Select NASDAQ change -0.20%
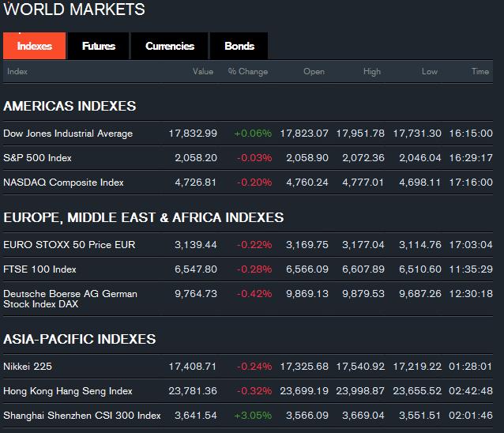 tap(254, 183)
